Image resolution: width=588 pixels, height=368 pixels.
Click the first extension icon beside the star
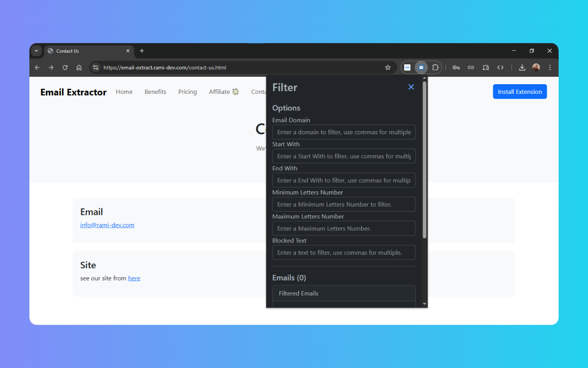point(407,68)
